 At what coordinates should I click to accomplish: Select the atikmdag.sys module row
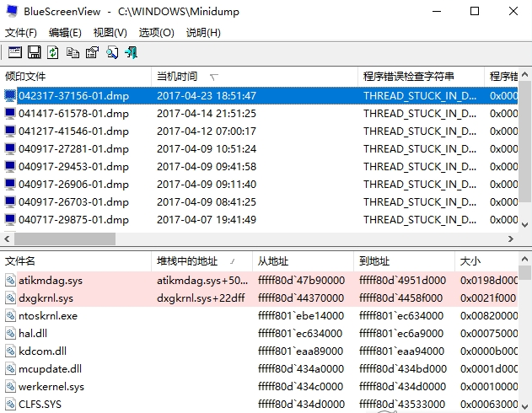click(259, 280)
